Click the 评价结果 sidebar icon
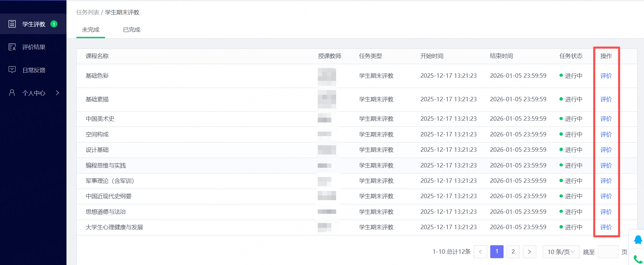Viewport: 644px width, 265px height. point(12,47)
